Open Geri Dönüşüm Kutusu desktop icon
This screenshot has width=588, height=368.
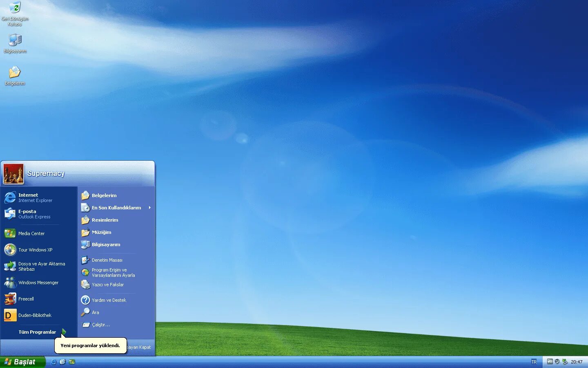click(x=15, y=13)
